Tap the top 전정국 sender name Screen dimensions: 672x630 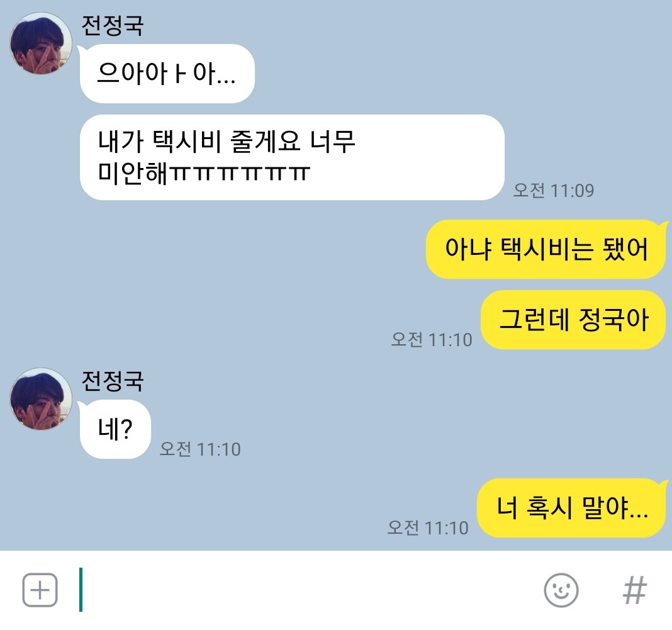point(112,25)
